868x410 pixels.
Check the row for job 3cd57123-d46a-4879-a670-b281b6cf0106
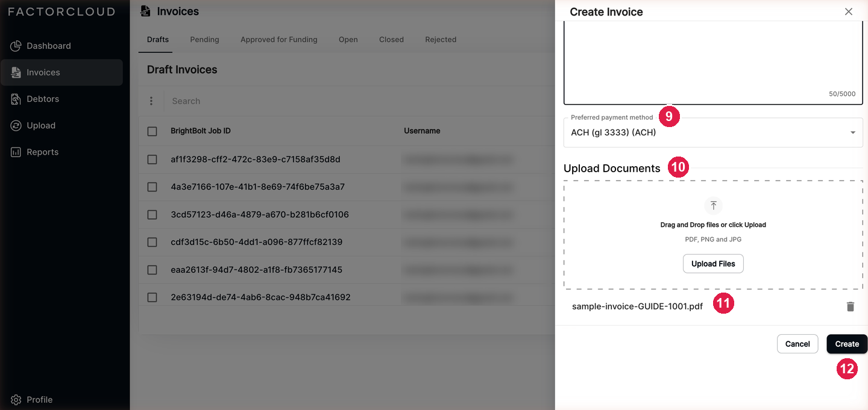pyautogui.click(x=152, y=215)
